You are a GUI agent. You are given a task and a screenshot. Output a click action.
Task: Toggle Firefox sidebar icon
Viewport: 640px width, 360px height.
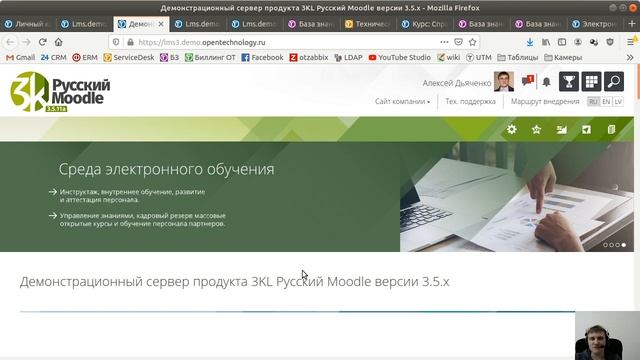point(562,42)
